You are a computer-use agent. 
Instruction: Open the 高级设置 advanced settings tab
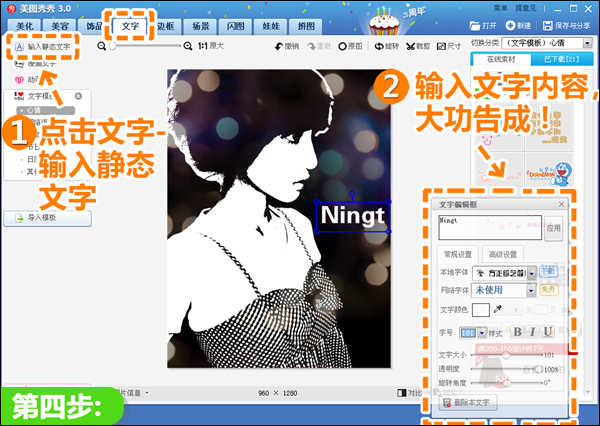503,254
